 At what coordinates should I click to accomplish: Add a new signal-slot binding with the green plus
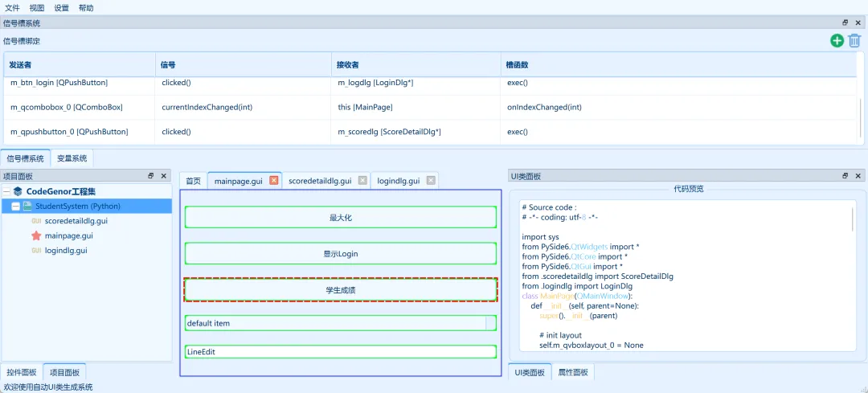click(837, 40)
